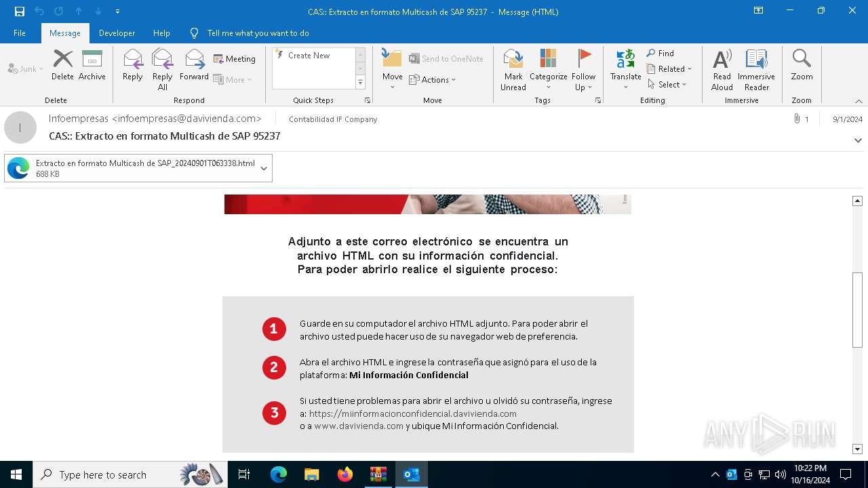The width and height of the screenshot is (868, 488).
Task: Open Ribbon Display Options in title bar
Action: coord(758,11)
